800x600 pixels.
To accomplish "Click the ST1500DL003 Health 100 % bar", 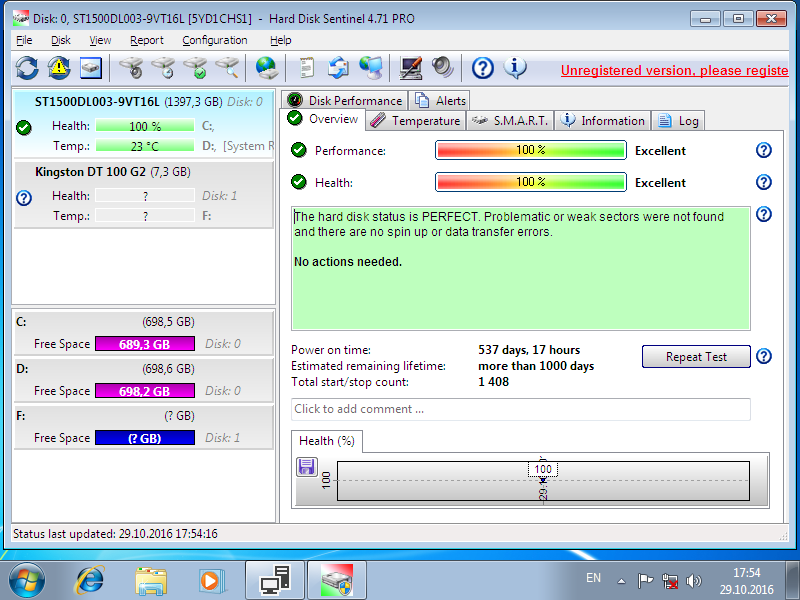I will (145, 126).
